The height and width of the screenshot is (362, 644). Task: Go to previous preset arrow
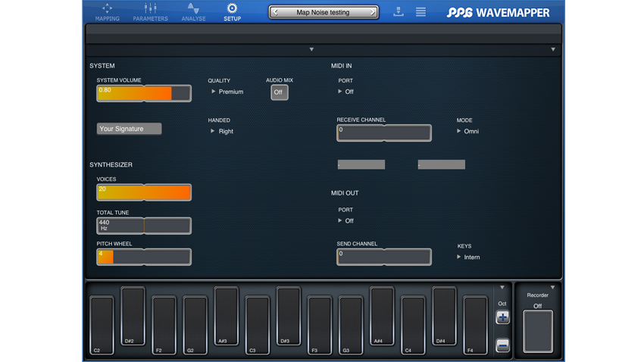(x=276, y=12)
